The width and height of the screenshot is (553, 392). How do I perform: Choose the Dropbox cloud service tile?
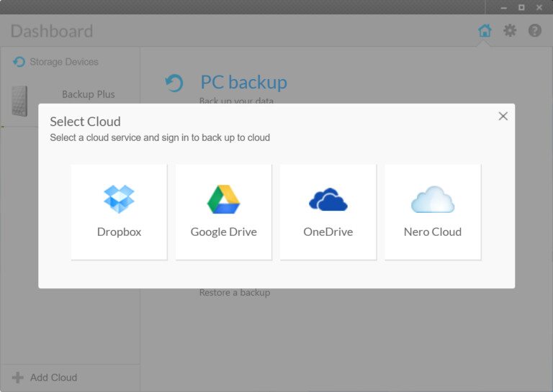pyautogui.click(x=119, y=211)
